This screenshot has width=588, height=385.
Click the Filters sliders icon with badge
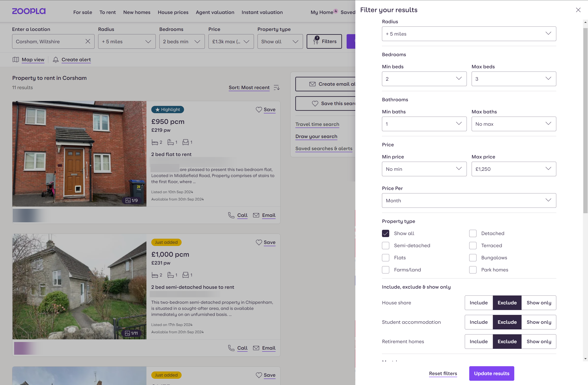316,40
